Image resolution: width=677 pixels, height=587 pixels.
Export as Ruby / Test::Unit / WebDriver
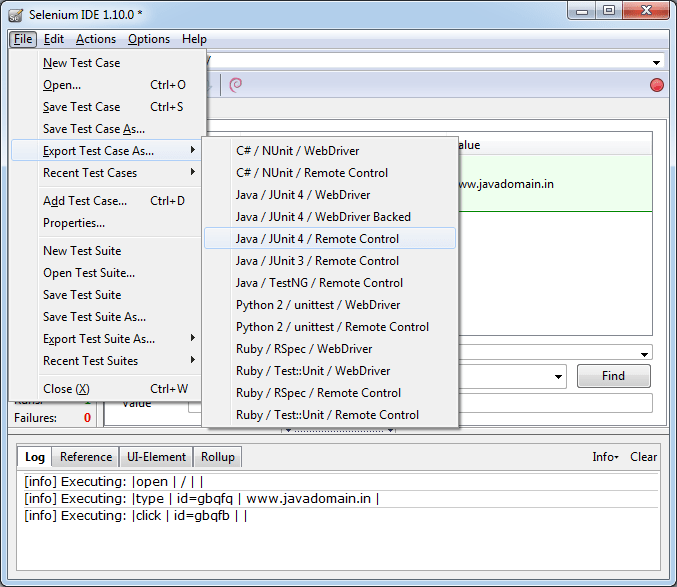[330, 371]
